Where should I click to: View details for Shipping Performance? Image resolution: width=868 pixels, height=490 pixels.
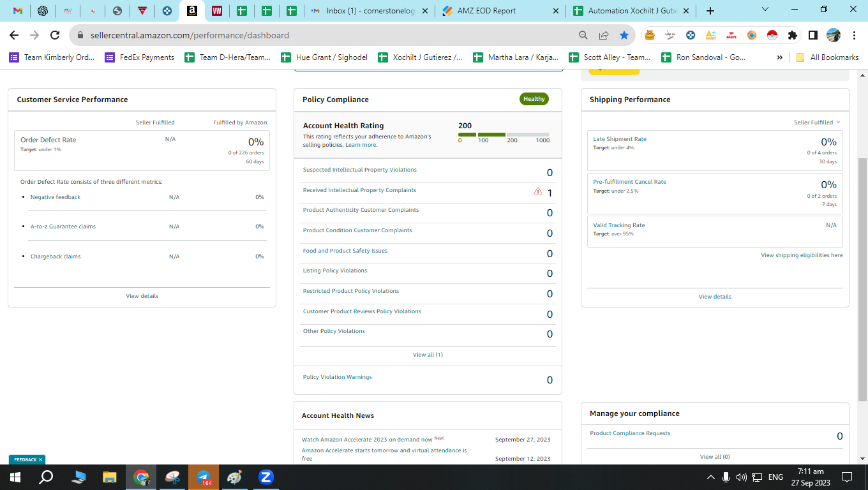715,297
